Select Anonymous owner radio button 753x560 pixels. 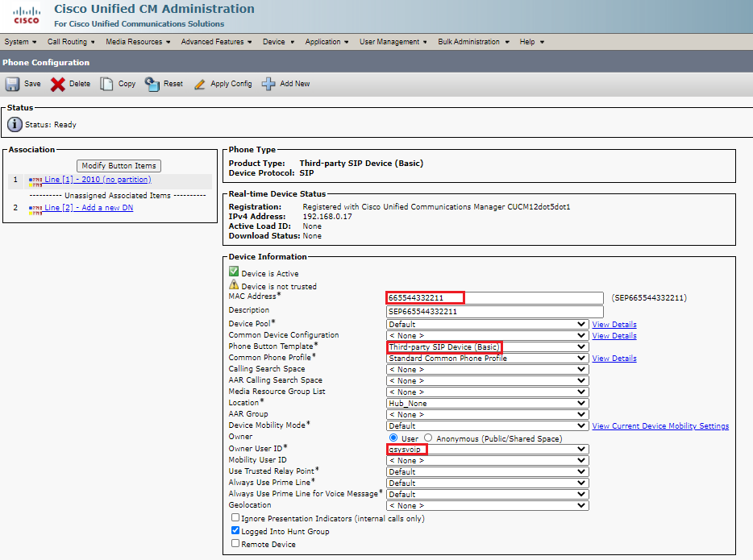click(x=429, y=438)
